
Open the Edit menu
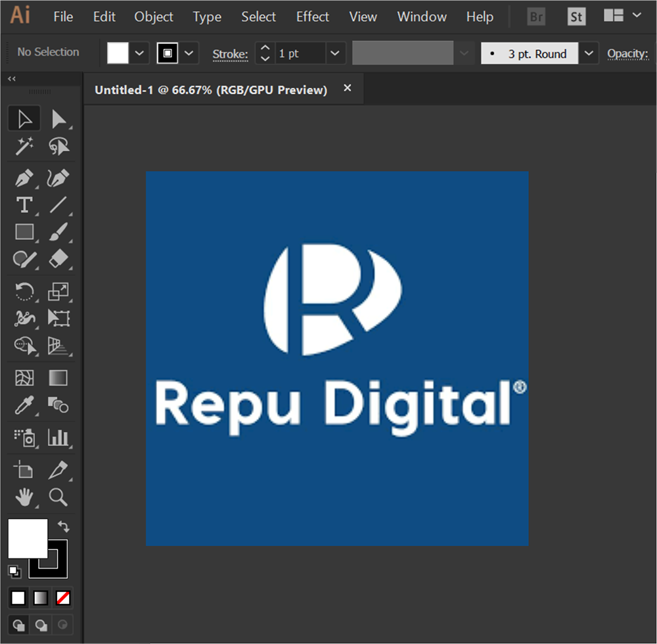point(104,17)
